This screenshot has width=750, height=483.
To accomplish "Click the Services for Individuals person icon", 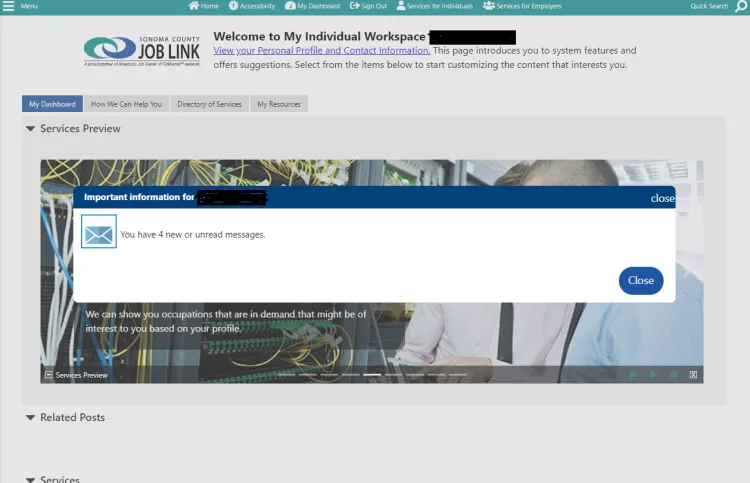I will [401, 6].
